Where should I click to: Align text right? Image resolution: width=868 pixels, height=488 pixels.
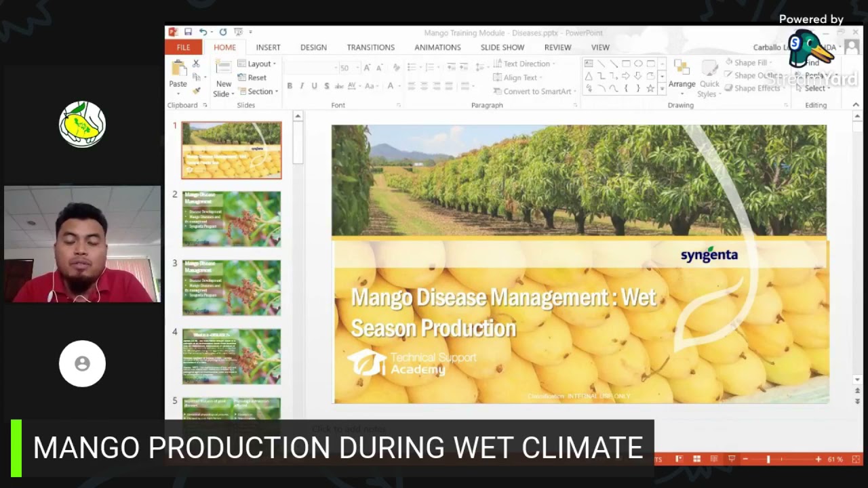pyautogui.click(x=437, y=86)
